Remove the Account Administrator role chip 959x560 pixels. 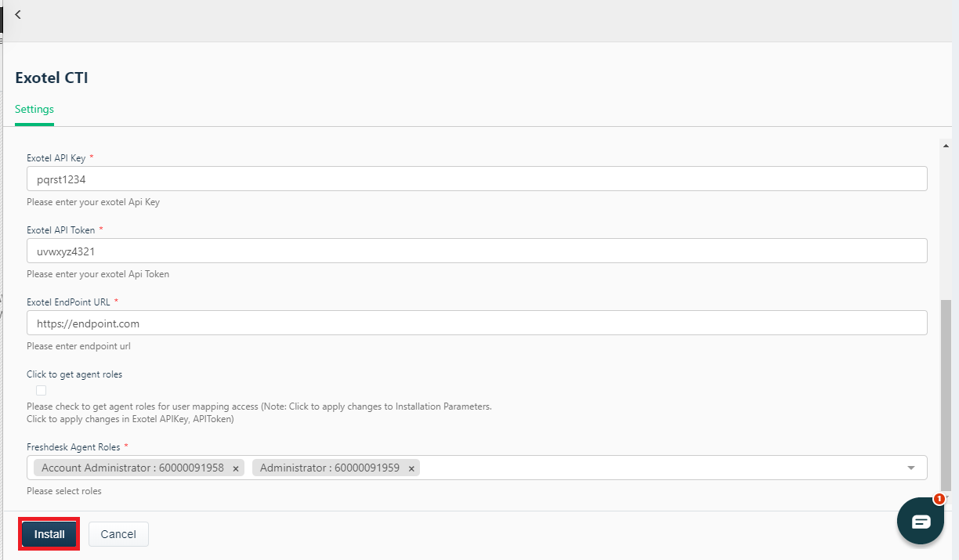point(235,468)
